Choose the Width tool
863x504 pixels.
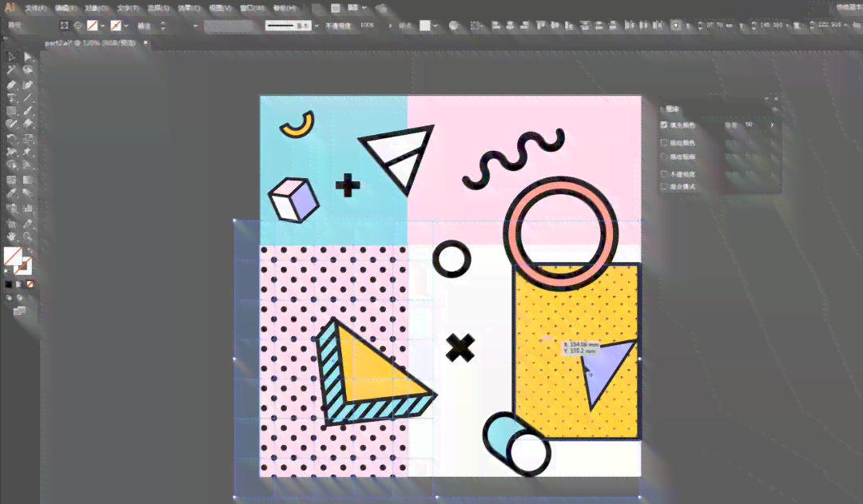point(11,152)
